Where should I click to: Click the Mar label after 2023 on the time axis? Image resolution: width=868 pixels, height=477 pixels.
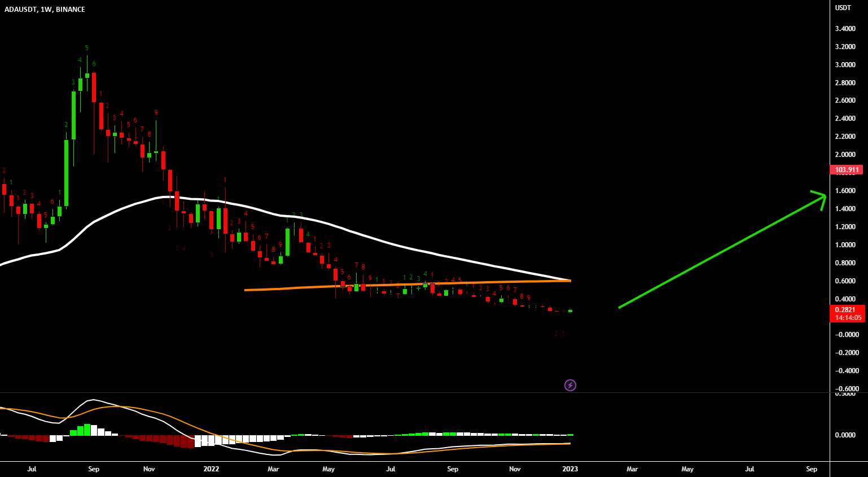(x=632, y=469)
